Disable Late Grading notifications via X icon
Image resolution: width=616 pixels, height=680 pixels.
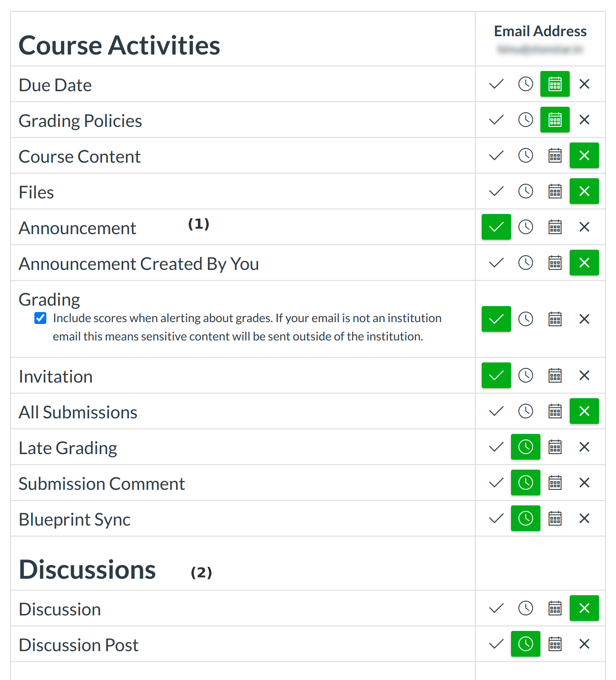[x=584, y=447]
